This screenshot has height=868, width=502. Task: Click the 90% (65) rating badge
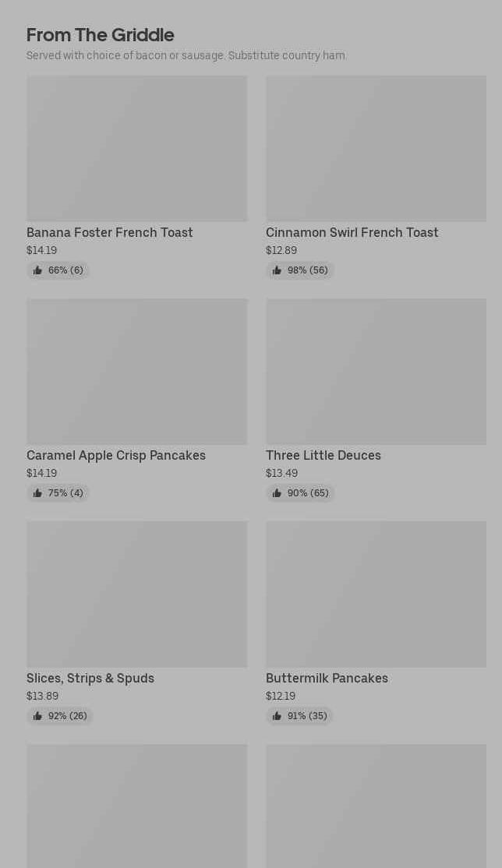(300, 493)
